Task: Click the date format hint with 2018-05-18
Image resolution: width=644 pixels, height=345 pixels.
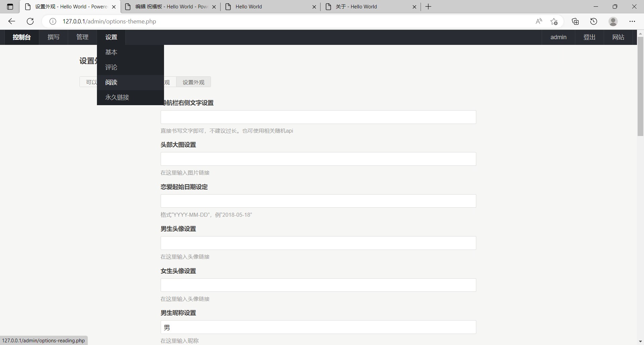Action: point(206,215)
